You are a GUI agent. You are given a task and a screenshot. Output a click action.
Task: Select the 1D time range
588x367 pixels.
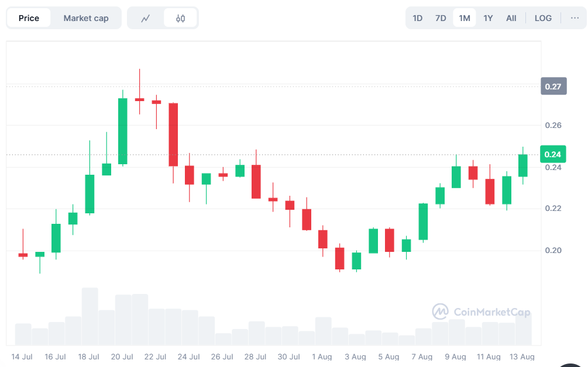click(x=418, y=18)
